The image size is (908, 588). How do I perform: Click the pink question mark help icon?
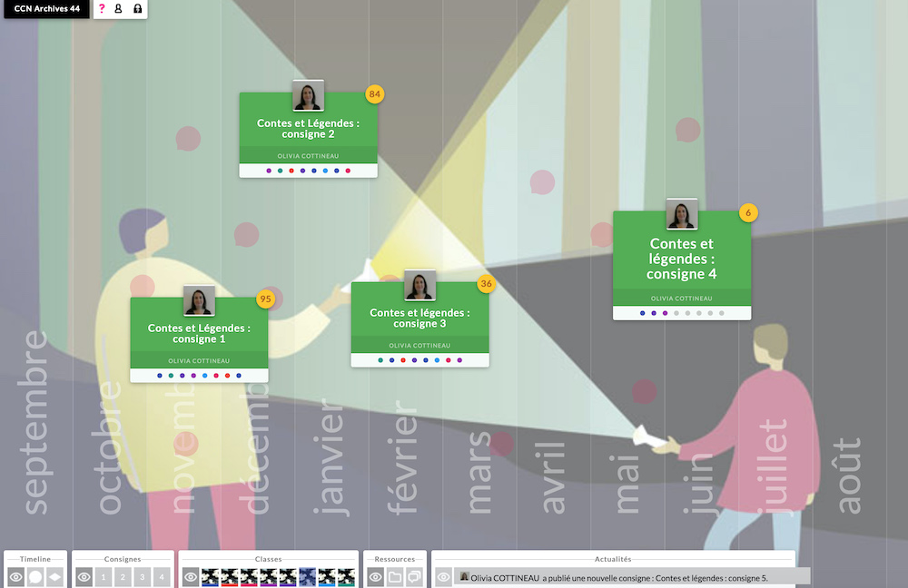coord(102,9)
